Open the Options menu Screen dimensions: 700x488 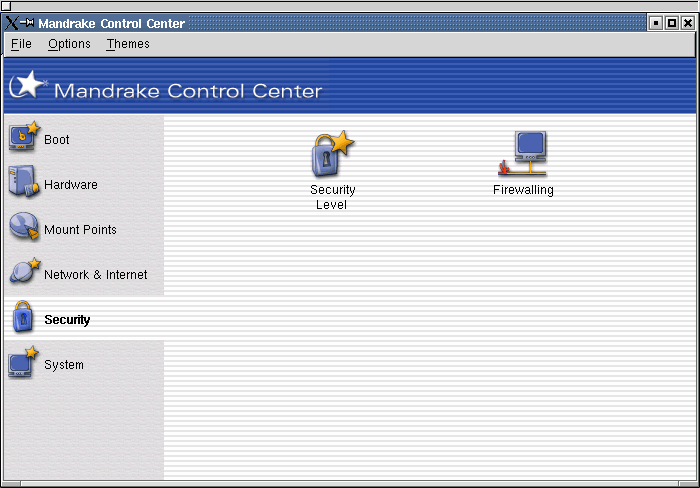tap(69, 44)
